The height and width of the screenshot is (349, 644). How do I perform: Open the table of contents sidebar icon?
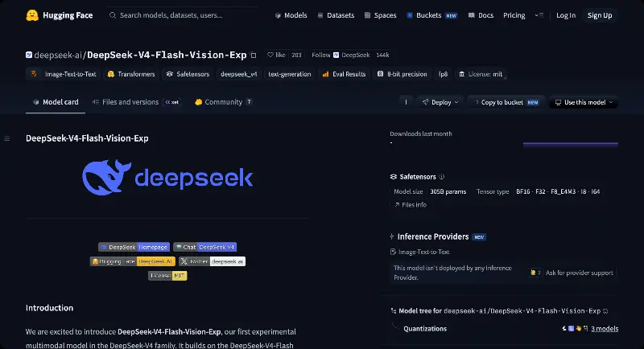tap(7, 138)
